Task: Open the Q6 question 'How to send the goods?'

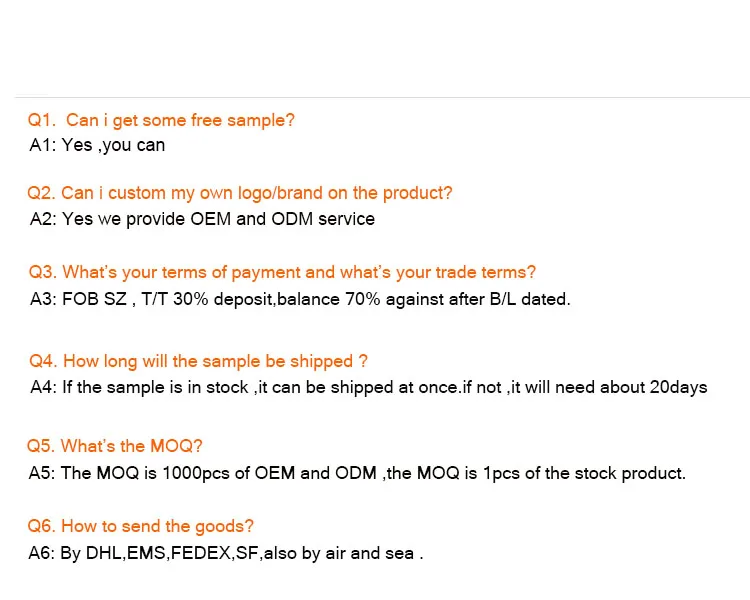Action: coord(141,526)
